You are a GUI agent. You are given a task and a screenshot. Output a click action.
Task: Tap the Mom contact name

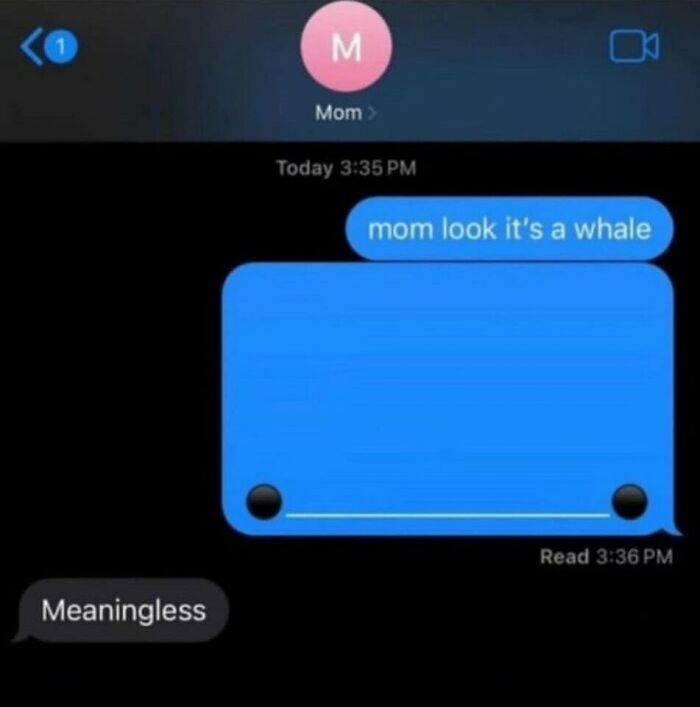pyautogui.click(x=339, y=113)
